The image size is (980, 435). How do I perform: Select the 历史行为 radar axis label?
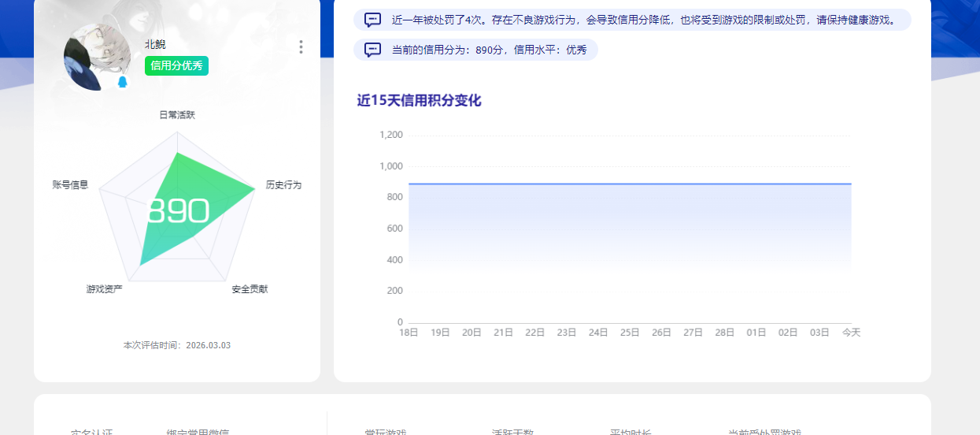tap(283, 185)
